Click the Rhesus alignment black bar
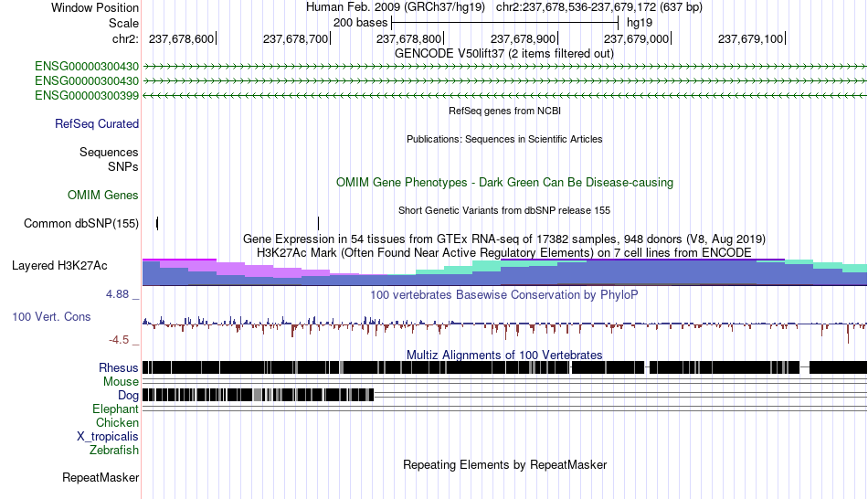 coord(504,367)
